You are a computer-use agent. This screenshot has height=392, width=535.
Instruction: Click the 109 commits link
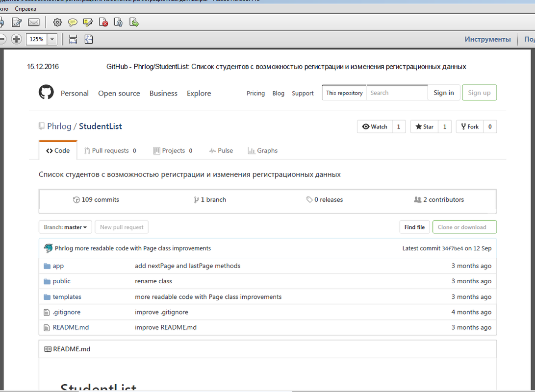(x=100, y=200)
